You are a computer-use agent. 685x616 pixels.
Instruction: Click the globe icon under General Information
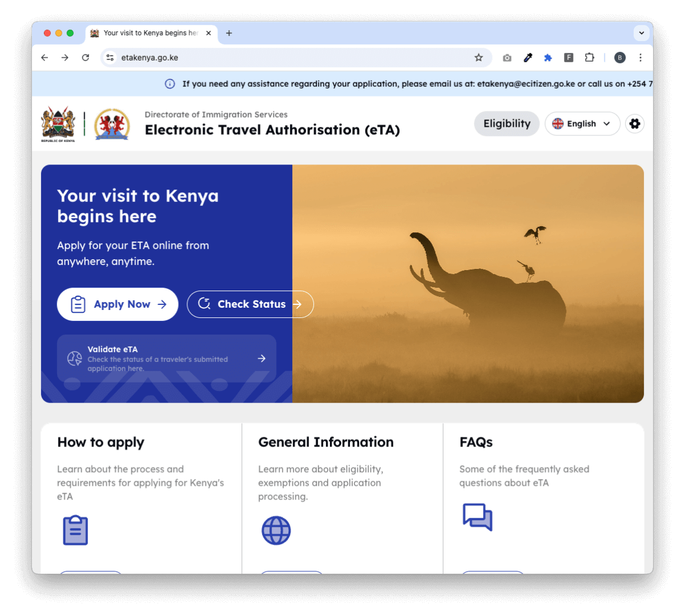[x=276, y=530]
